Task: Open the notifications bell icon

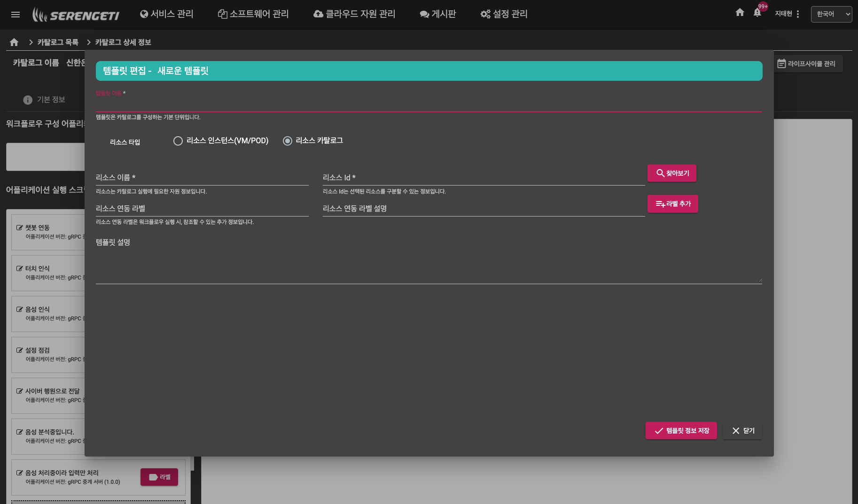Action: pyautogui.click(x=757, y=13)
